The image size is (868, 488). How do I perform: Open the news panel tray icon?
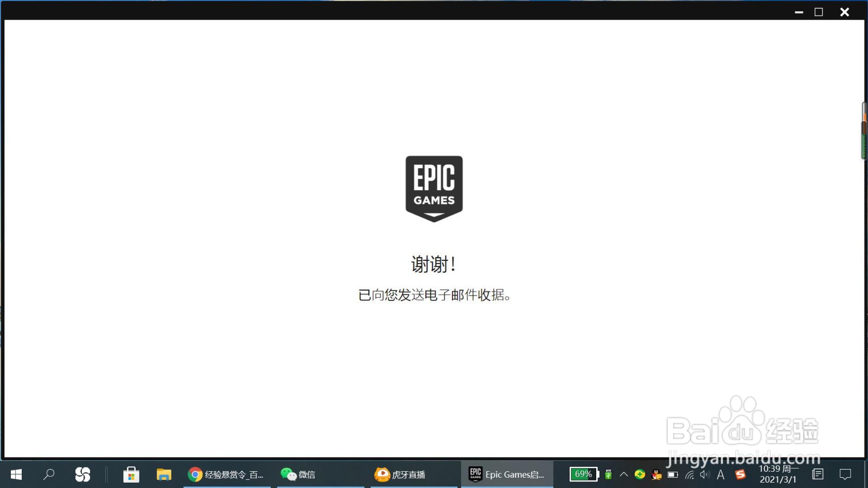818,474
